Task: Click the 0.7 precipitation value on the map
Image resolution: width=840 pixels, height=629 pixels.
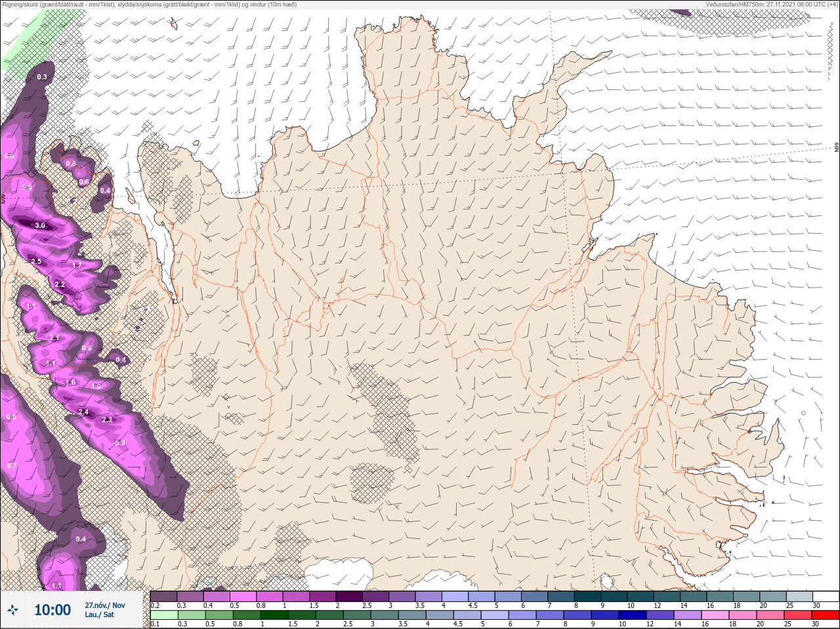Action: point(12,466)
